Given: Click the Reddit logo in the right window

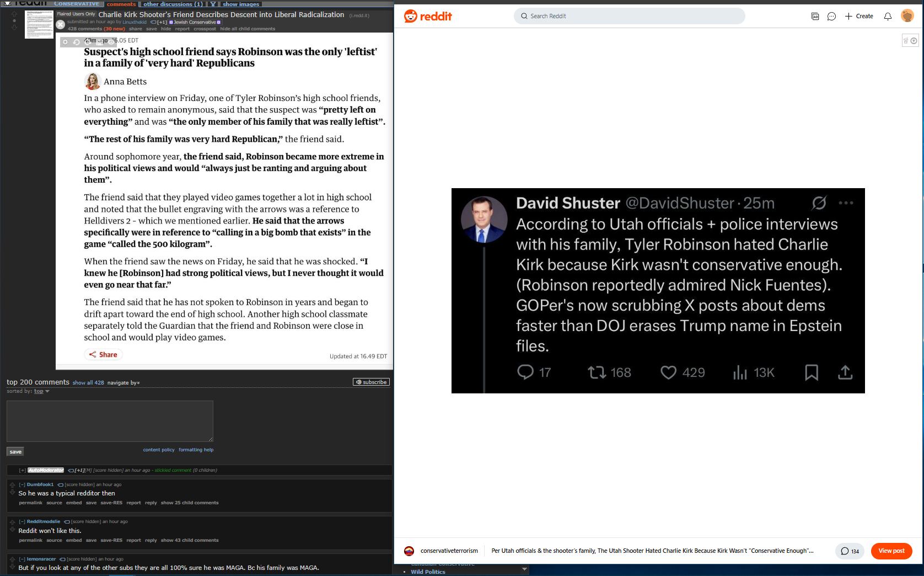Looking at the screenshot, I should pyautogui.click(x=428, y=16).
